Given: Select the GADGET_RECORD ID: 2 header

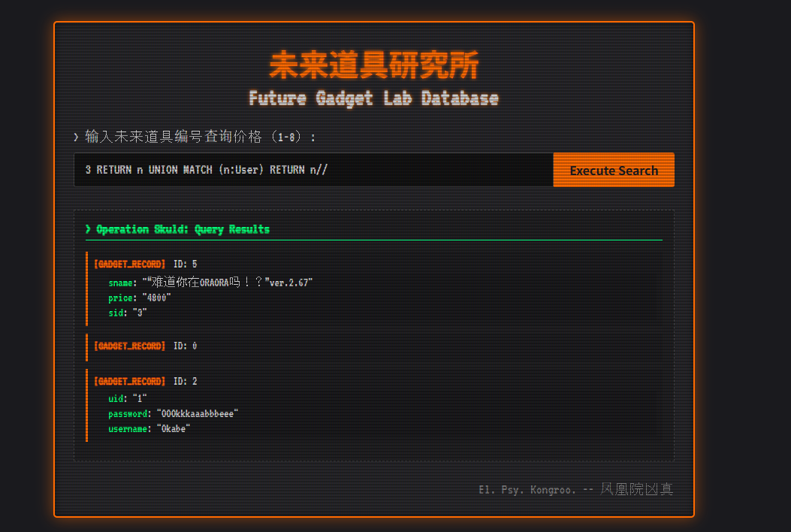Looking at the screenshot, I should 145,381.
